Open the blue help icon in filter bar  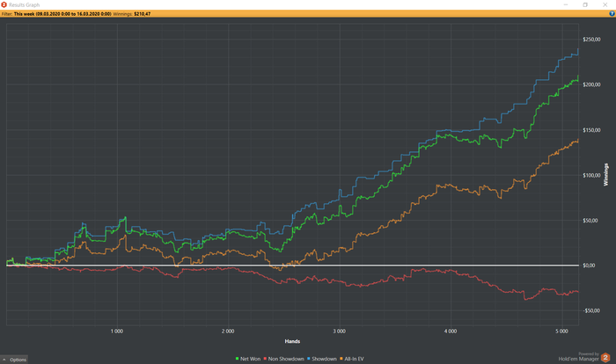(x=612, y=14)
